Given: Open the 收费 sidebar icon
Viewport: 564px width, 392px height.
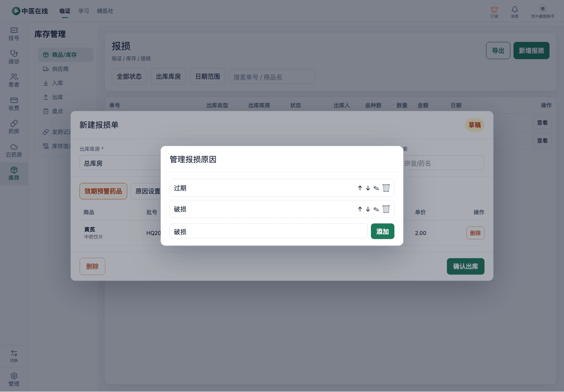Looking at the screenshot, I should coord(14,104).
